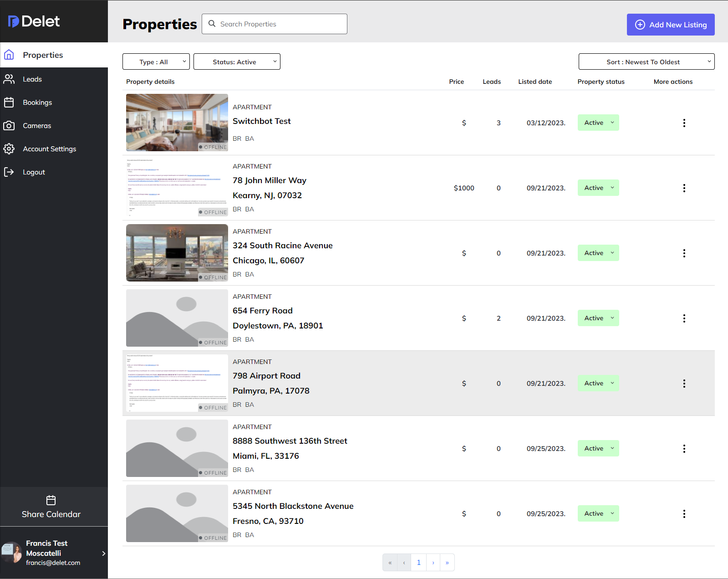Open the Status: Active filter dropdown
728x579 pixels.
236,62
